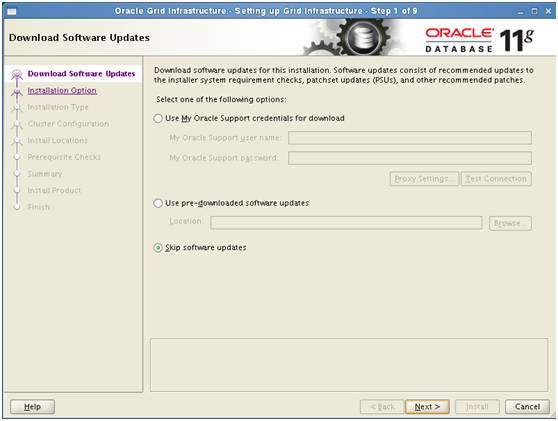Open the window menu icon in title bar

coord(11,12)
